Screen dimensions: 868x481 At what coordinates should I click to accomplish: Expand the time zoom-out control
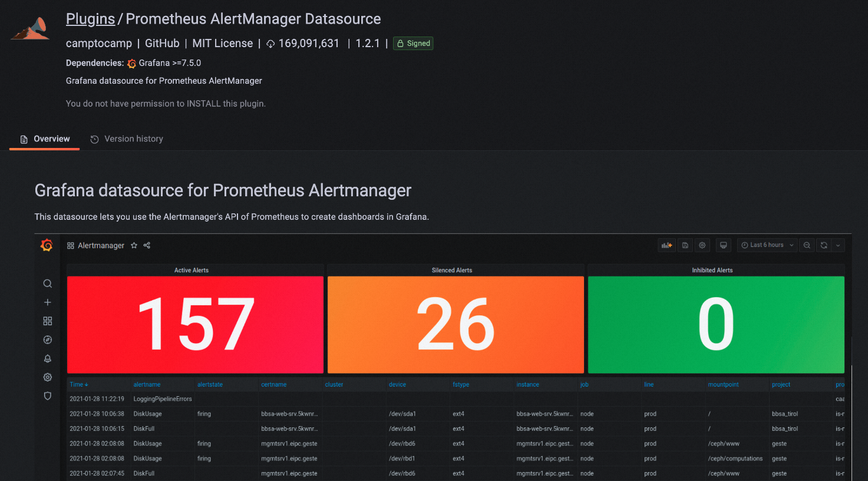807,245
